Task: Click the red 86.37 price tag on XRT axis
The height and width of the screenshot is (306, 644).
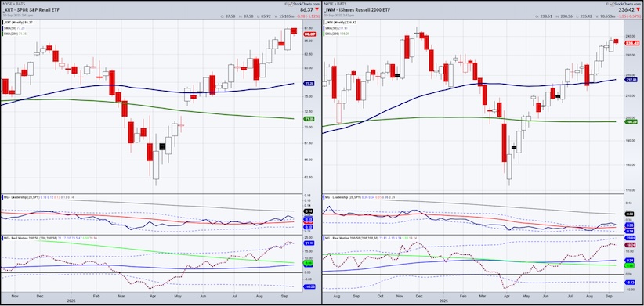Action: [x=309, y=35]
